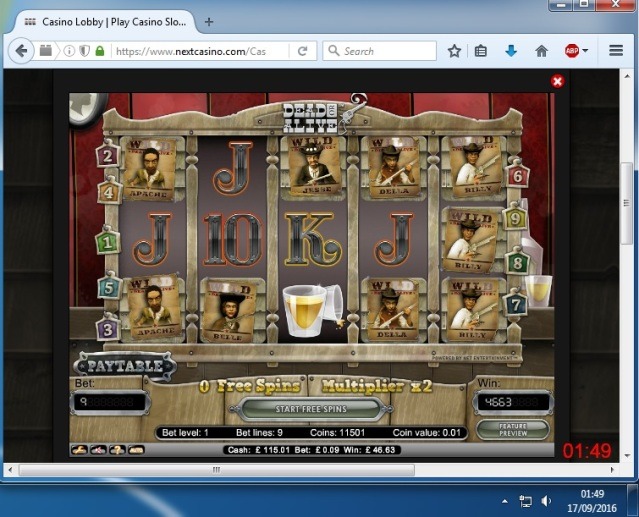The width and height of the screenshot is (639, 517).
Task: Toggle the muted sound speaker icon
Action: [x=98, y=450]
